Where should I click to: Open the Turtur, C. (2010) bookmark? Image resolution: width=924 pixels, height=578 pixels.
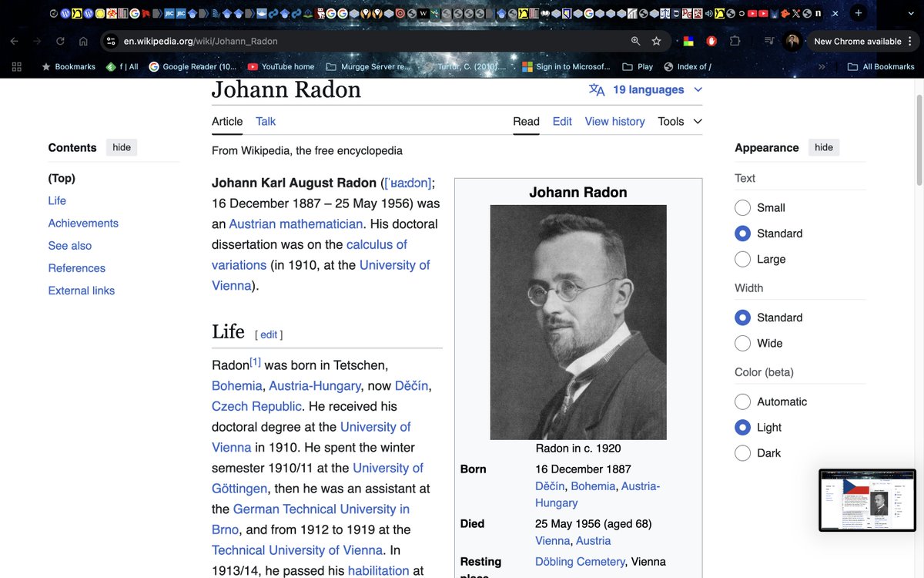[465, 66]
